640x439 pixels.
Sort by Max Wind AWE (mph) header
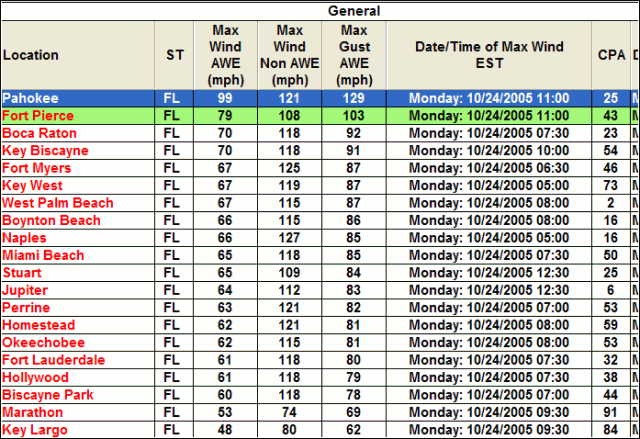tap(226, 55)
